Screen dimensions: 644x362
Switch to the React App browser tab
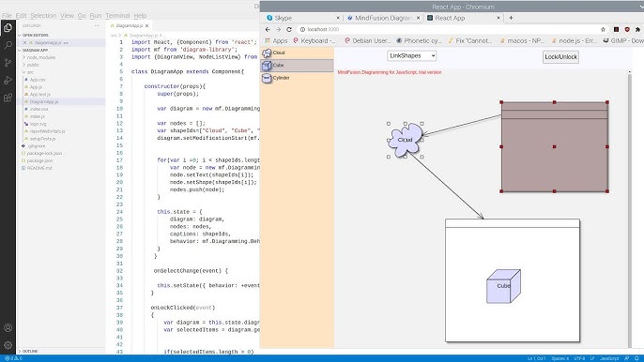point(463,18)
